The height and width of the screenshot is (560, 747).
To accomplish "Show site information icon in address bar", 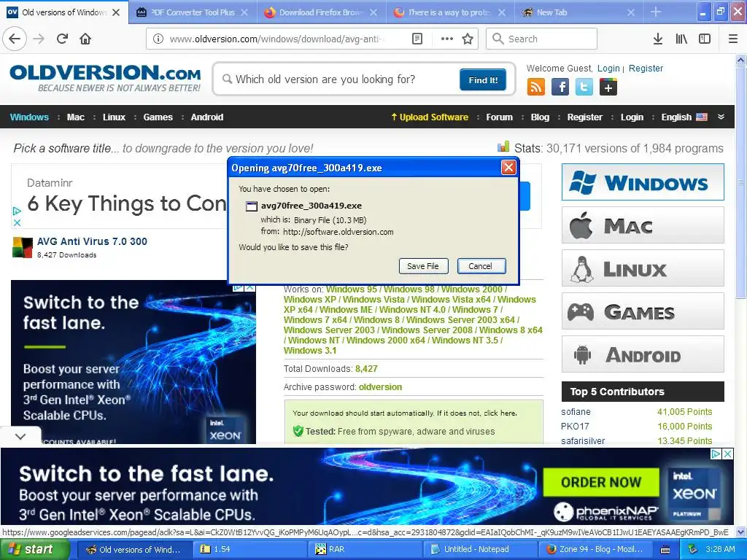I will click(158, 39).
